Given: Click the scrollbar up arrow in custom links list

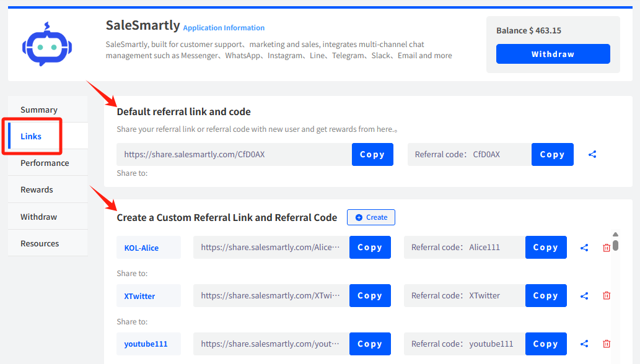Looking at the screenshot, I should [615, 235].
